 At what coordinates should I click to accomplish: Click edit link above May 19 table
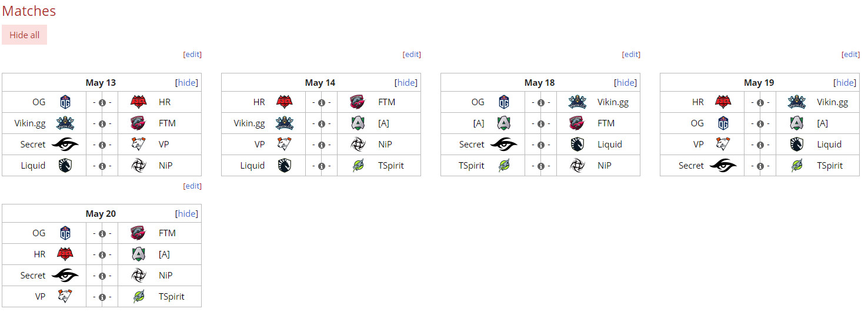click(x=850, y=55)
